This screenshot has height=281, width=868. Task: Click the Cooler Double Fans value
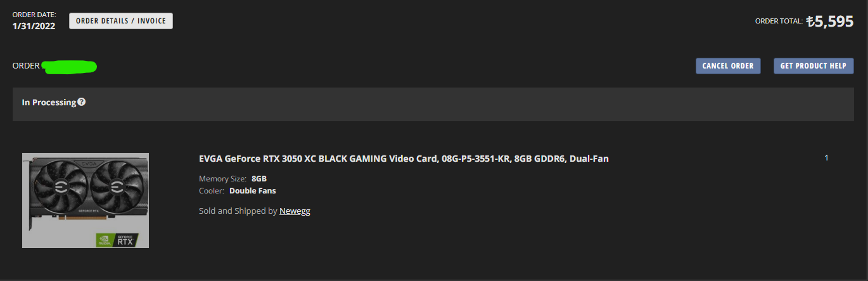(253, 190)
